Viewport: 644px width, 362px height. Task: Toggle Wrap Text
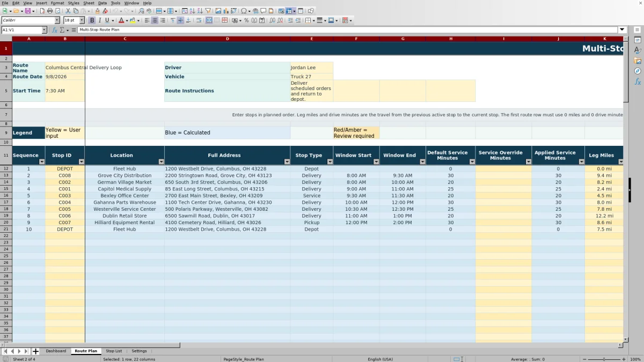click(199, 20)
